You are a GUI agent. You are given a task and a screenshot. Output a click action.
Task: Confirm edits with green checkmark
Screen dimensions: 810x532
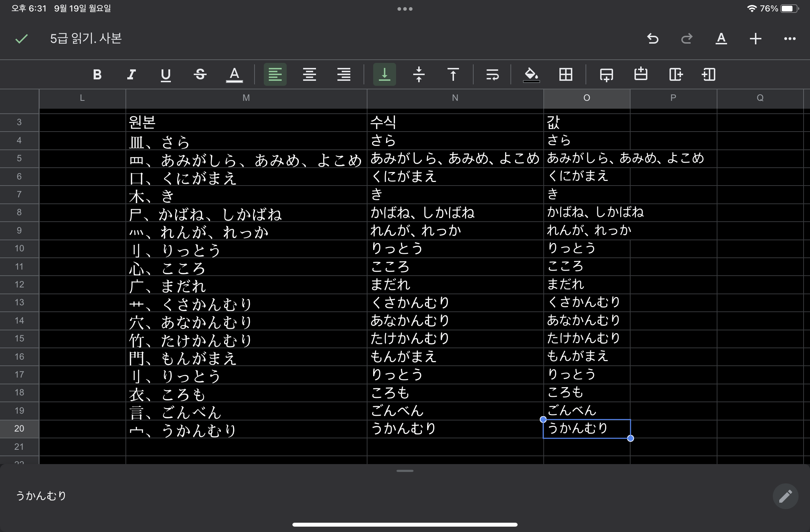[x=21, y=38]
